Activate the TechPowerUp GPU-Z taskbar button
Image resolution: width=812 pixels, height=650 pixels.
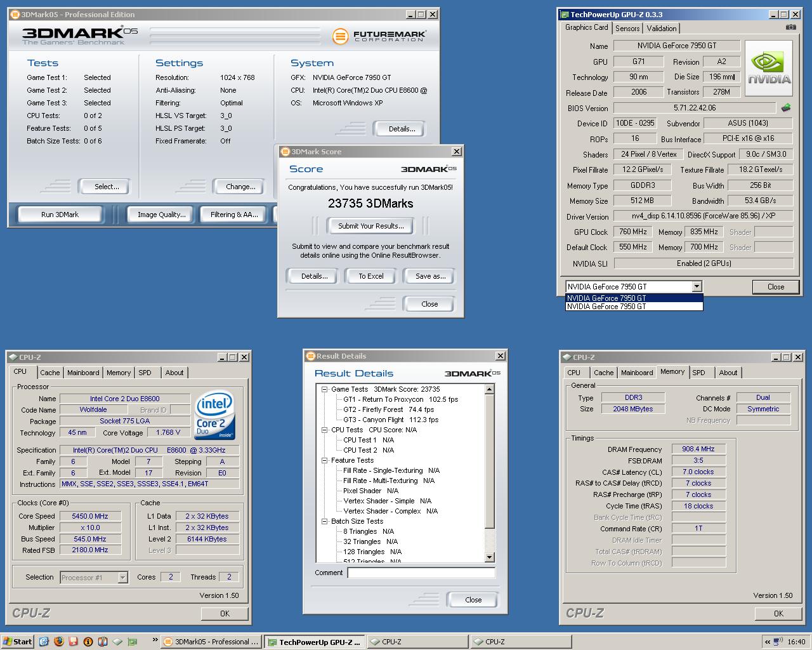tap(315, 642)
